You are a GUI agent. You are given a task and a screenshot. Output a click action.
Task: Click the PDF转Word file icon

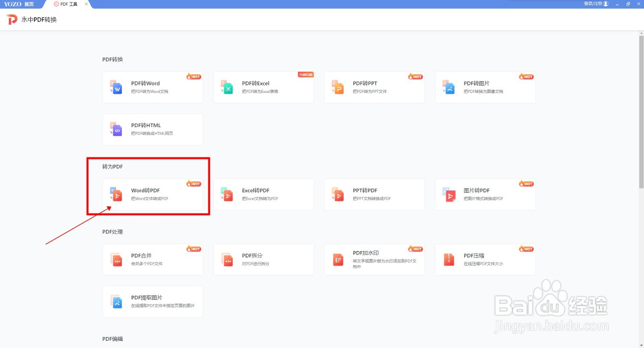tap(116, 87)
